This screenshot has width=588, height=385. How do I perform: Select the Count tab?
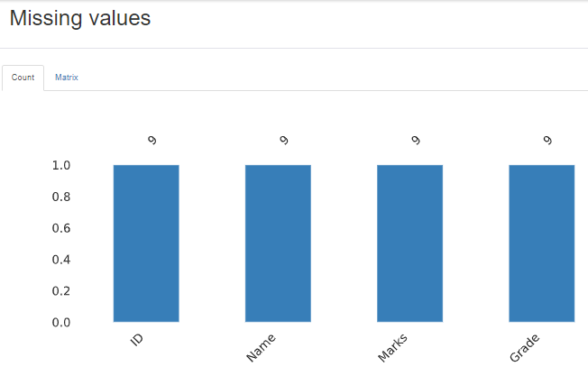click(23, 78)
